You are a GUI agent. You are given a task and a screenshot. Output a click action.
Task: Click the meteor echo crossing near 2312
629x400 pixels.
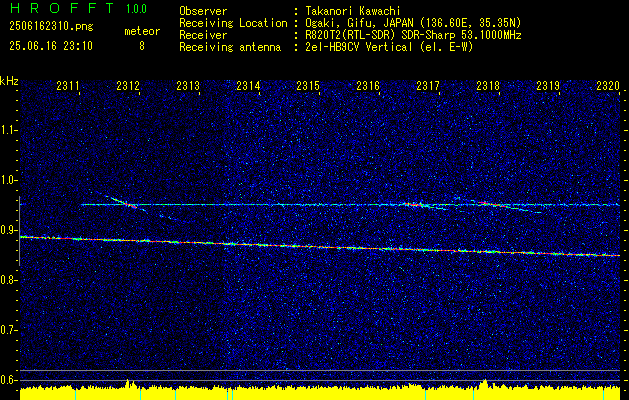click(x=128, y=204)
